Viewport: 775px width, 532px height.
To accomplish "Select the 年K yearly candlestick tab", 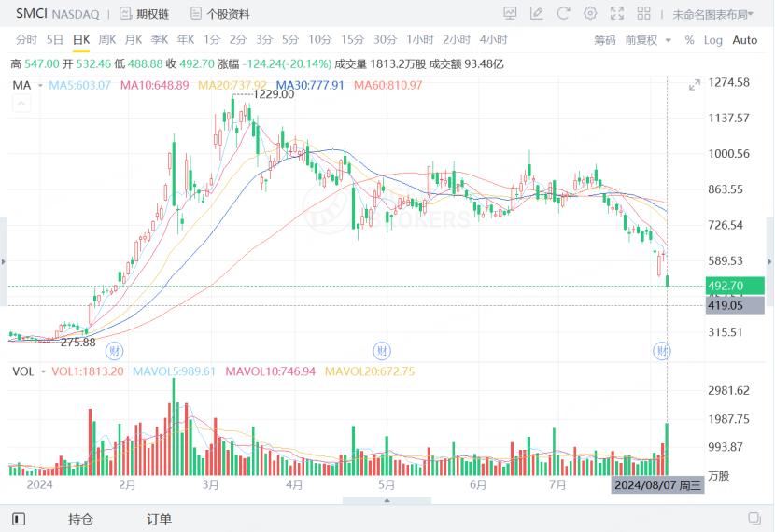I will 186,39.
